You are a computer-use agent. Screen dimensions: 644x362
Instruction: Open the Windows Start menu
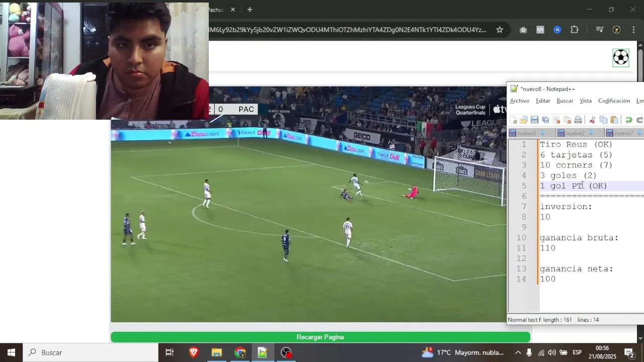point(11,352)
